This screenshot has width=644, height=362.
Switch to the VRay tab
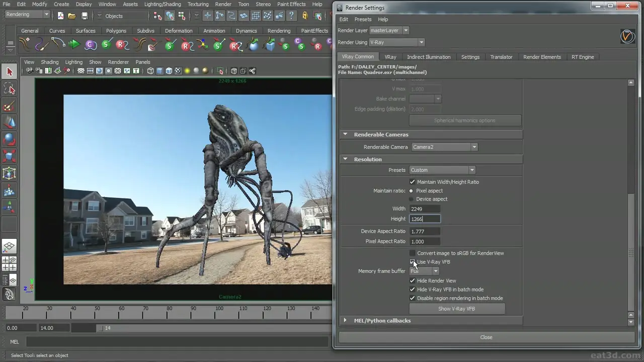point(390,57)
